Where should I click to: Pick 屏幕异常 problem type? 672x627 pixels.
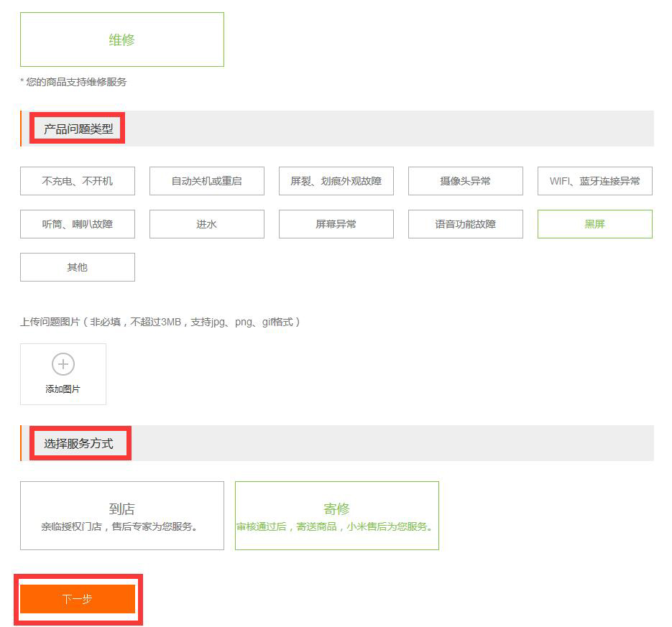pyautogui.click(x=336, y=224)
